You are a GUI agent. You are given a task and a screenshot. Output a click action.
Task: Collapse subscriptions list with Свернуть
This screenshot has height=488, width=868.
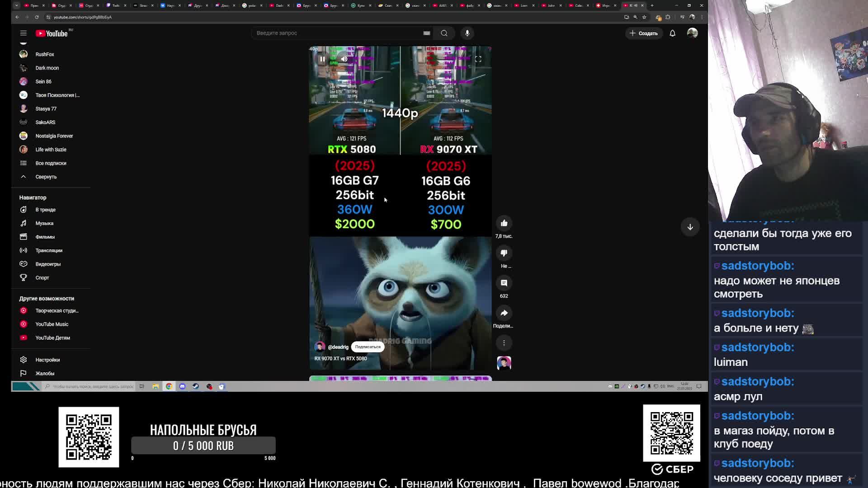(46, 177)
